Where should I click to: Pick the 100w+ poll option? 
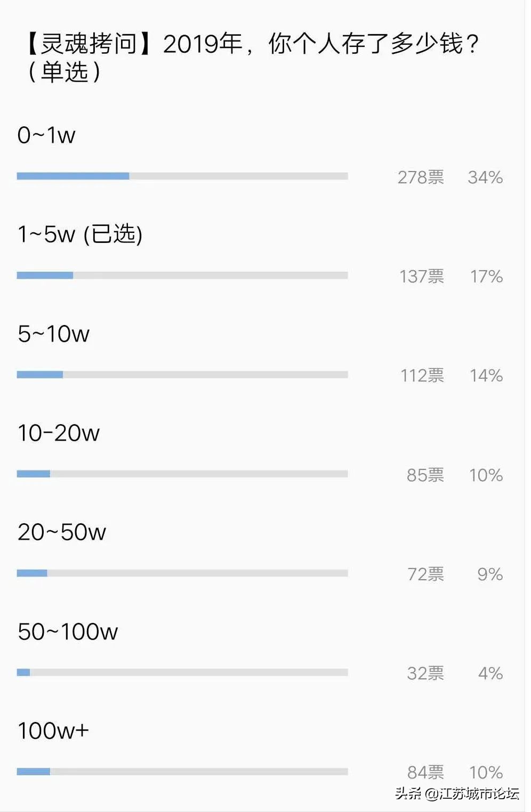tap(53, 731)
